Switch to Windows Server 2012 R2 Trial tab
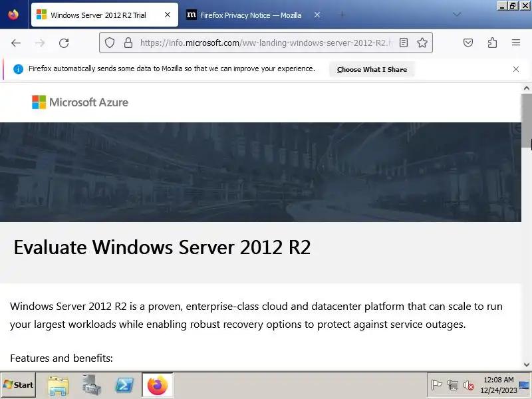Viewport: 532px width, 399px height. (x=104, y=15)
